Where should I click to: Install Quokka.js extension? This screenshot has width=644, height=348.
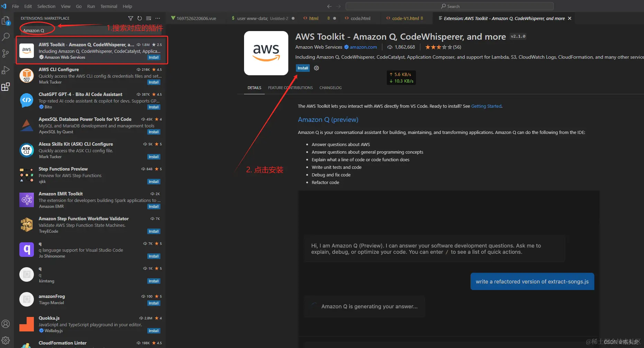154,331
